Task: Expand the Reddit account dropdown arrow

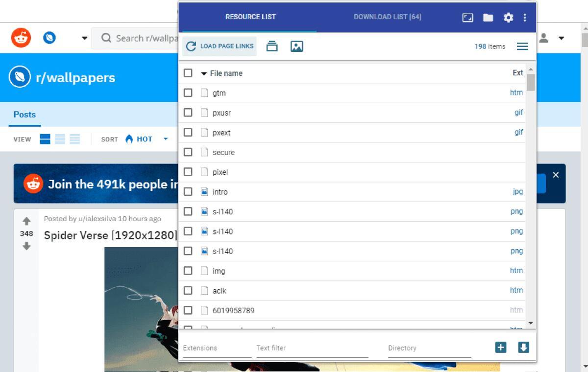Action: pyautogui.click(x=560, y=37)
